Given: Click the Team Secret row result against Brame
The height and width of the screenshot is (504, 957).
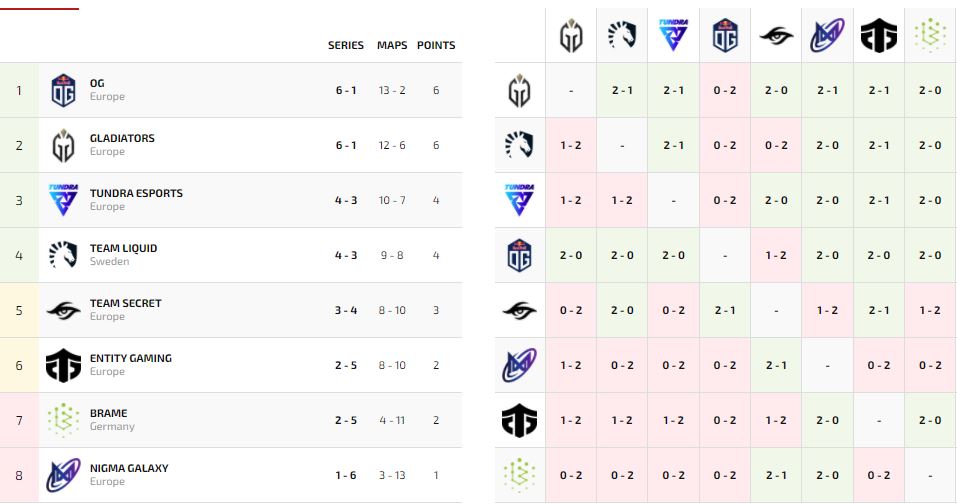Looking at the screenshot, I should [930, 310].
